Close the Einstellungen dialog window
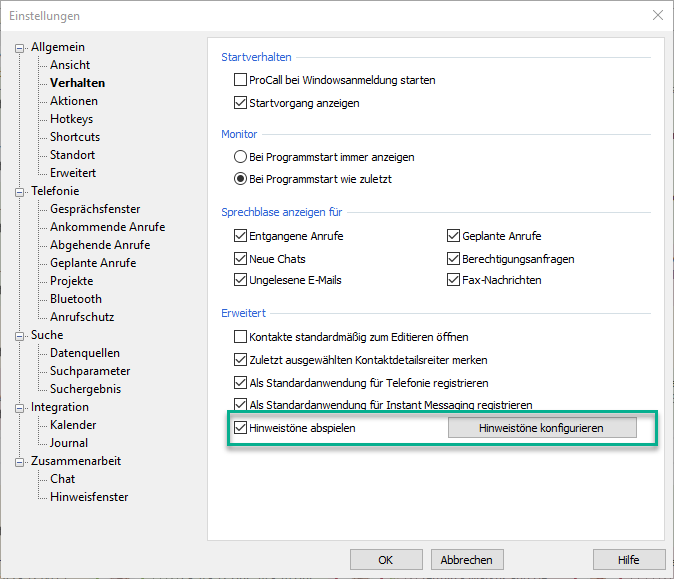Screen dimensions: 674x579 coord(657,15)
